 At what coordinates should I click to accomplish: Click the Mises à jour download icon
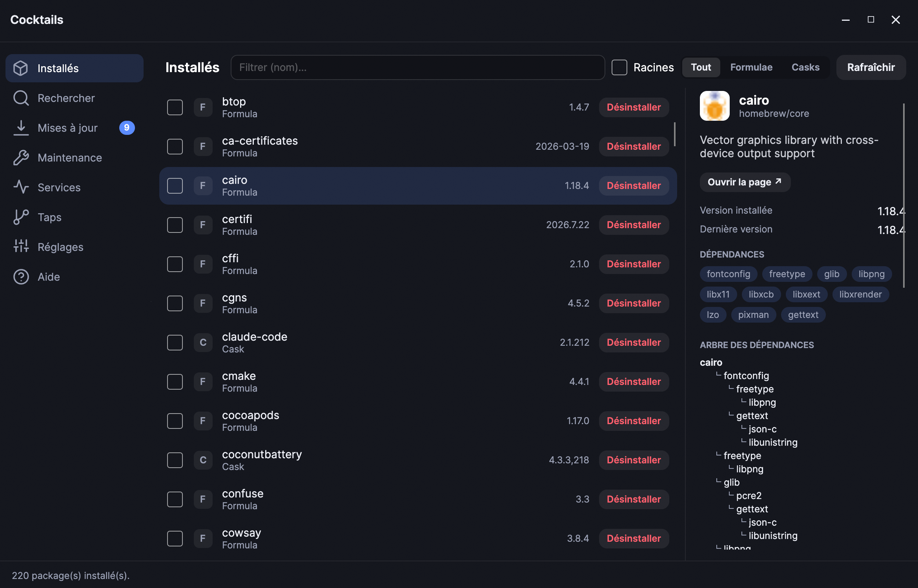pos(21,128)
